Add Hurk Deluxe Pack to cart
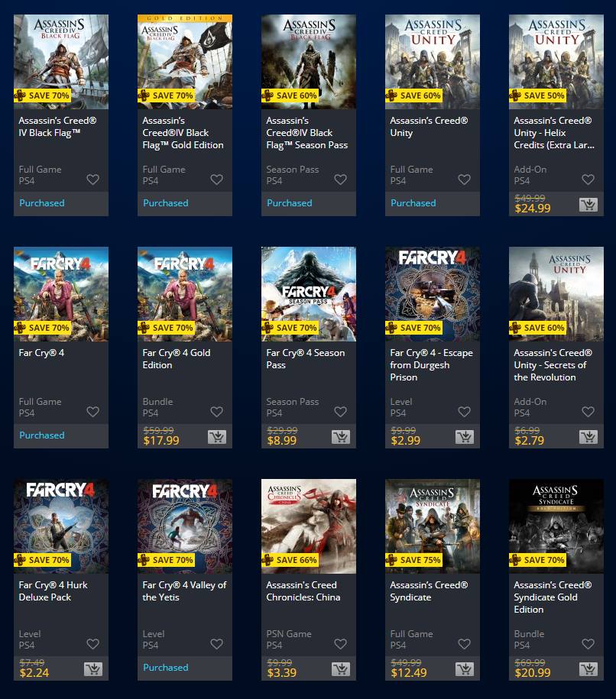 [x=93, y=669]
